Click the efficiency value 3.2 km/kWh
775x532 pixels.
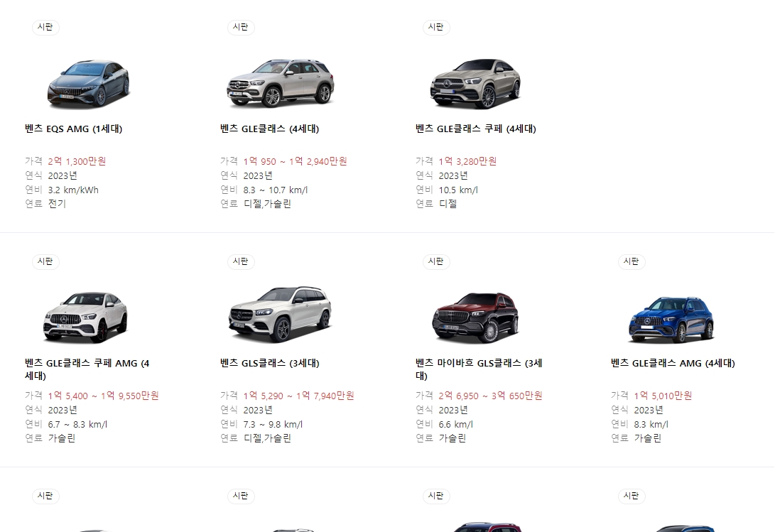(73, 190)
